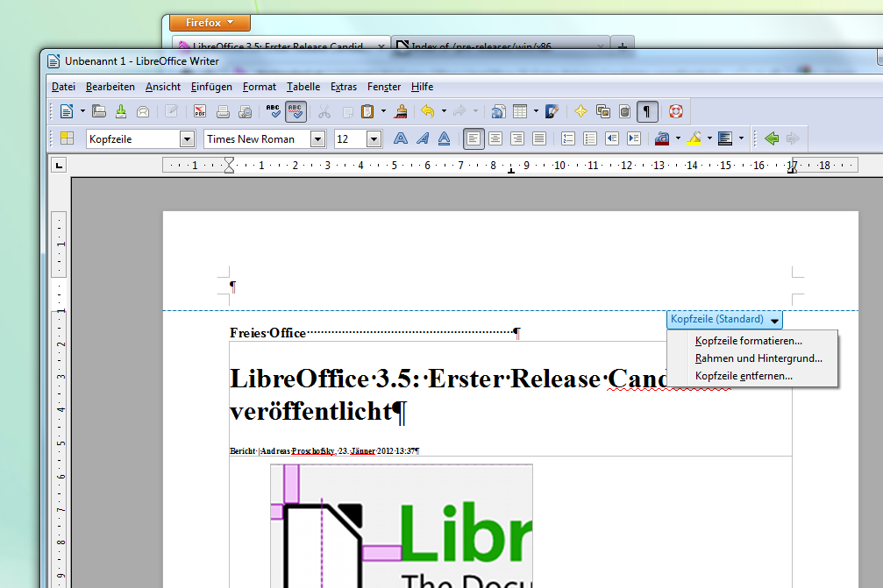This screenshot has height=588, width=883.
Task: Open the Format menu
Action: pyautogui.click(x=259, y=87)
